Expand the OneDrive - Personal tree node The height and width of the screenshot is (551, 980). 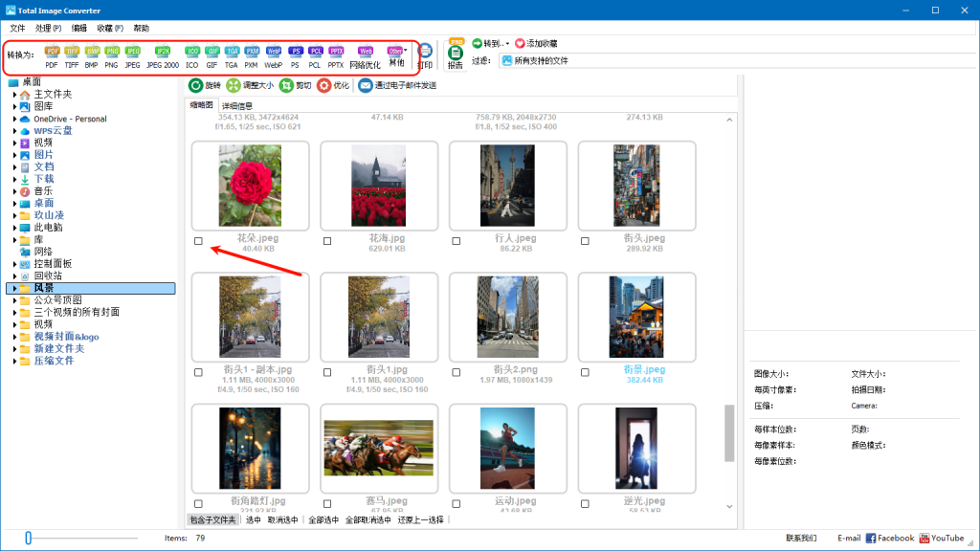tap(15, 119)
